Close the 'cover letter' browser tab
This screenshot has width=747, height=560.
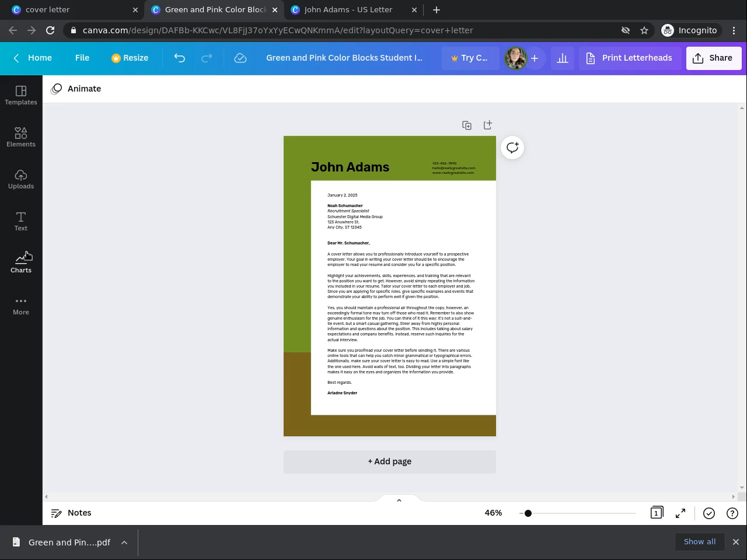click(x=135, y=10)
